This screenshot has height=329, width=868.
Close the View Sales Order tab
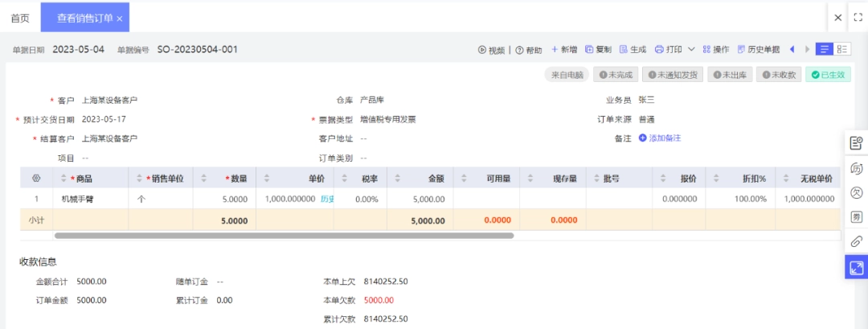point(120,19)
